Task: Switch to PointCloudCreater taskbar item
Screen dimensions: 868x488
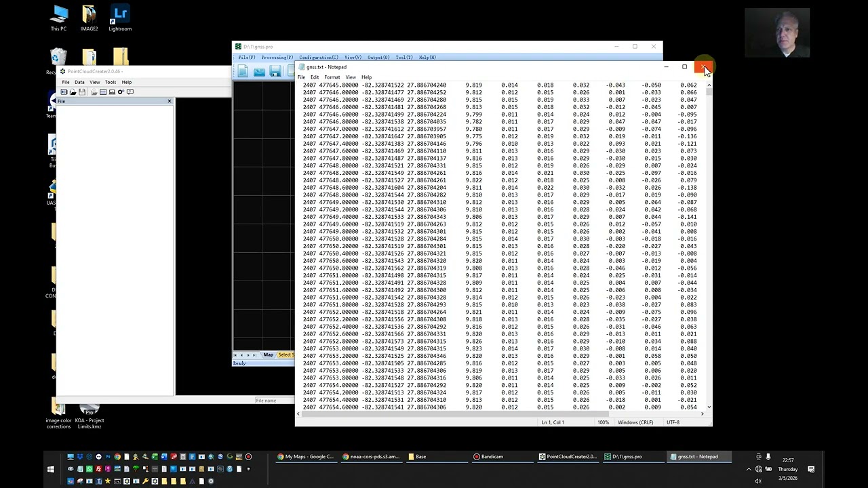Action: point(567,457)
